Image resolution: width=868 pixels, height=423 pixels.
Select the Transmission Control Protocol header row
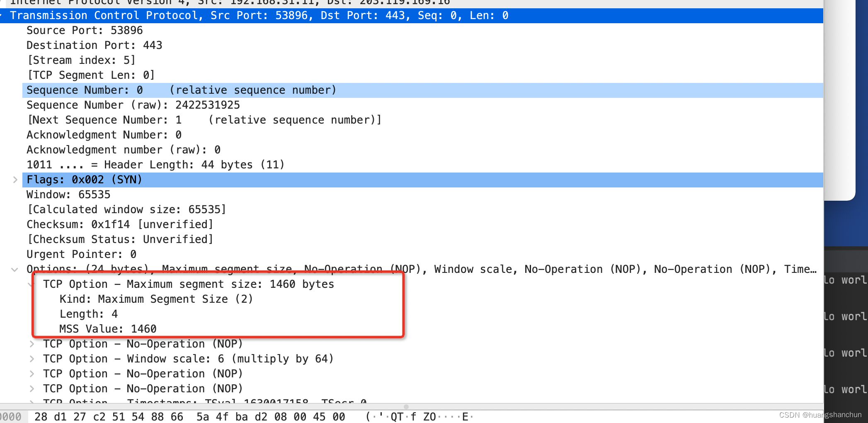[412, 16]
